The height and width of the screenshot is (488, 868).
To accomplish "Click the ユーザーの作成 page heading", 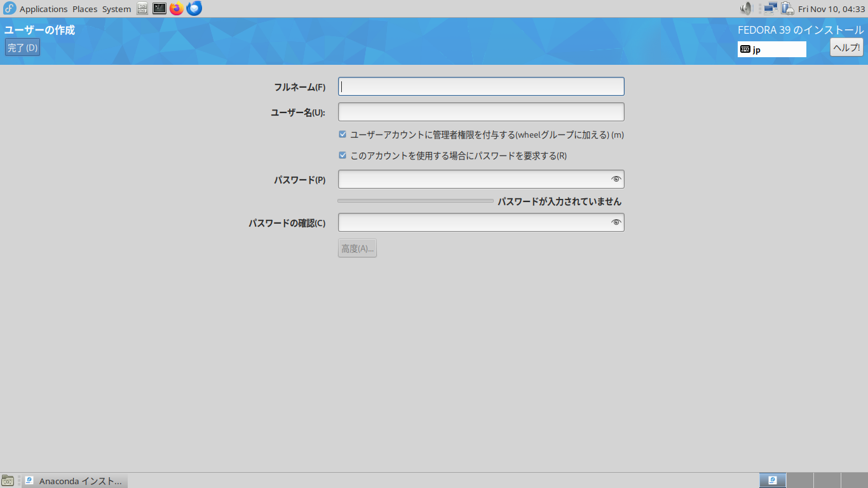I will pyautogui.click(x=39, y=30).
